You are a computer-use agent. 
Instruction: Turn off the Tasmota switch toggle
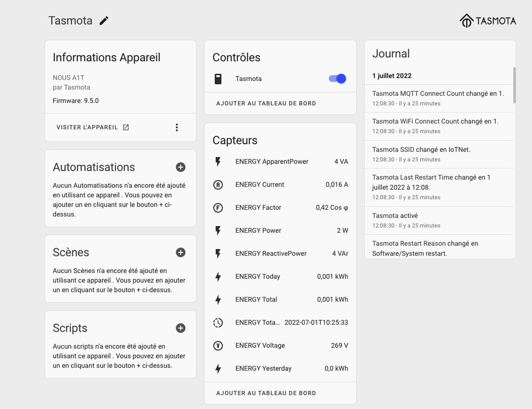point(337,79)
